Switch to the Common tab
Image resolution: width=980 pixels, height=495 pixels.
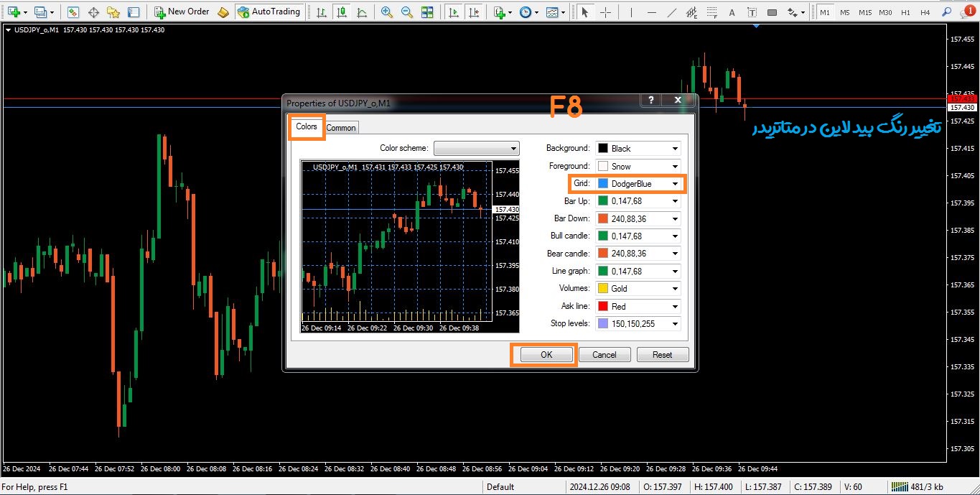[341, 128]
